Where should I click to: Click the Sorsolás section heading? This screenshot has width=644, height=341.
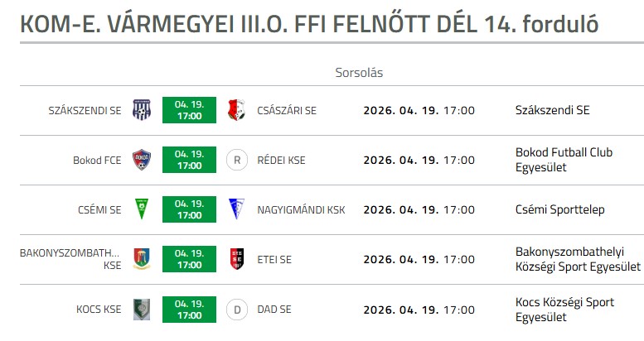tap(359, 73)
